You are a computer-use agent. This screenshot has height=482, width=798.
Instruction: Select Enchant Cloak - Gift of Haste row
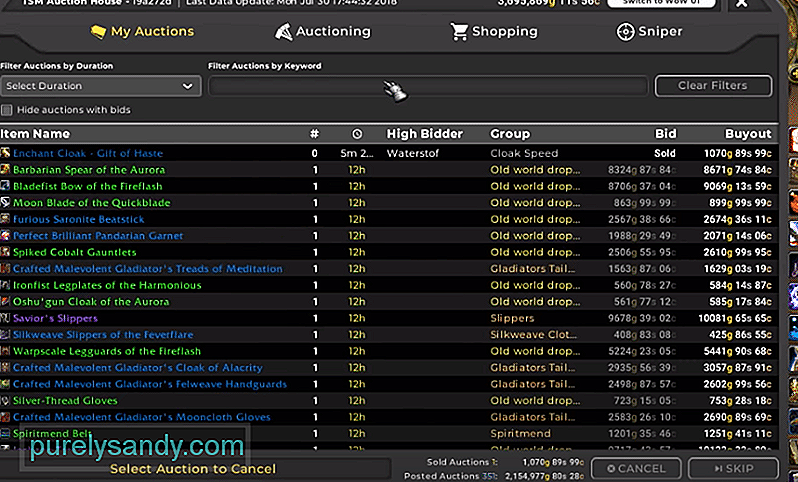389,153
